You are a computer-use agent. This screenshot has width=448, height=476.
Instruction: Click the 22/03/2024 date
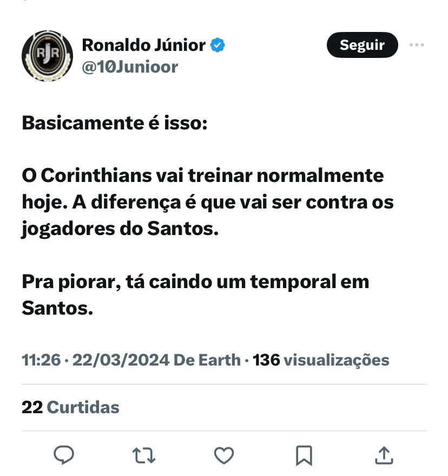click(x=120, y=360)
